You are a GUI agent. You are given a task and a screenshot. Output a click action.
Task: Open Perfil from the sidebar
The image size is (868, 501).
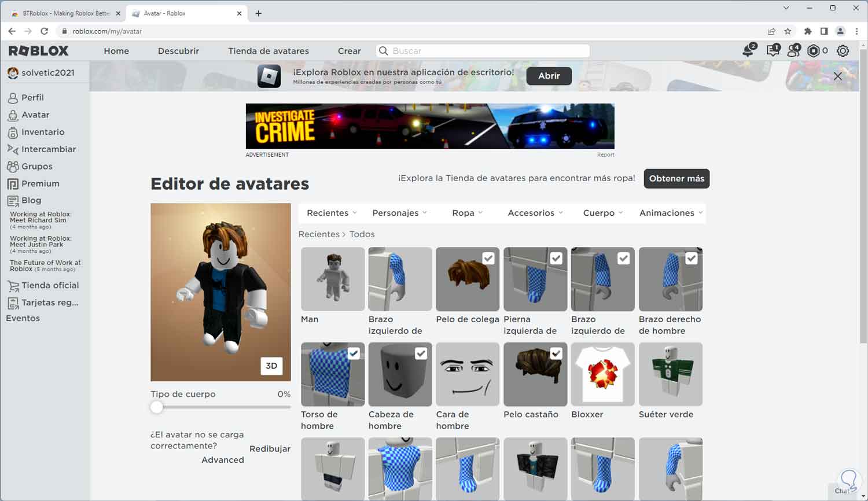pos(32,98)
